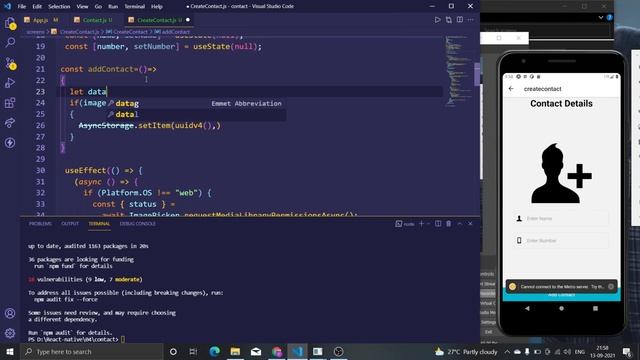640x360 pixels.
Task: Open the Run menu
Action: [113, 6]
